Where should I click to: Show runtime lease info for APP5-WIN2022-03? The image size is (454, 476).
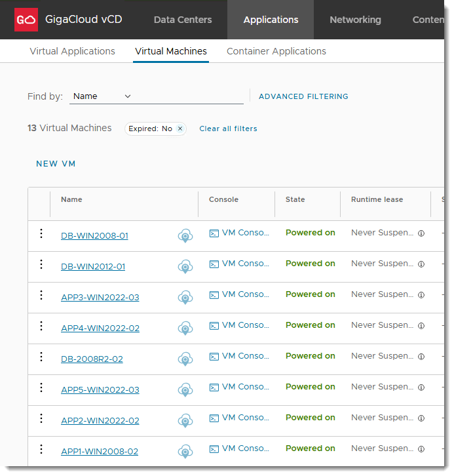(421, 387)
